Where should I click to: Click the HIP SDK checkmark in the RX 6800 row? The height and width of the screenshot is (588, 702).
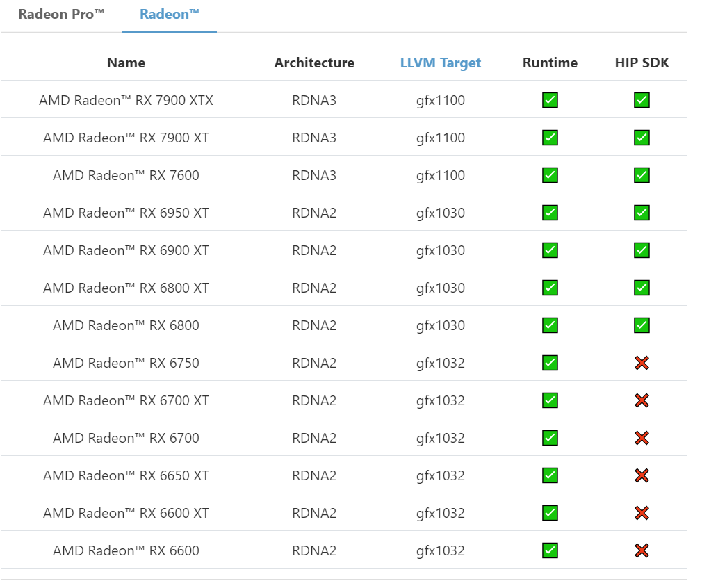[642, 325]
